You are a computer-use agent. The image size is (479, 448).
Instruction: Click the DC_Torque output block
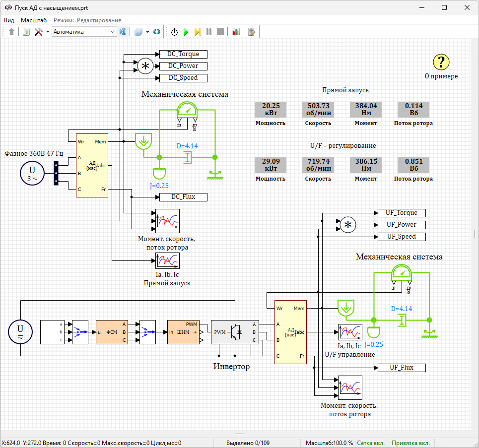tap(183, 54)
